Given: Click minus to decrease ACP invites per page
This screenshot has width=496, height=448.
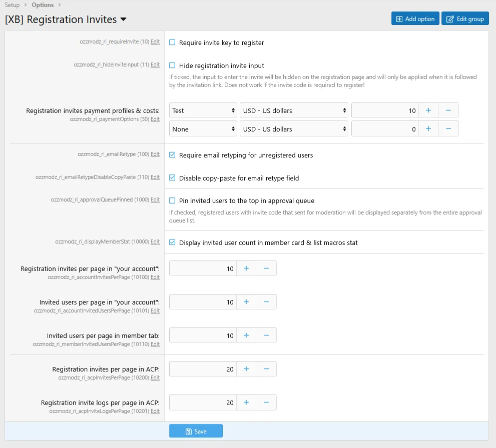Looking at the screenshot, I should [x=265, y=369].
